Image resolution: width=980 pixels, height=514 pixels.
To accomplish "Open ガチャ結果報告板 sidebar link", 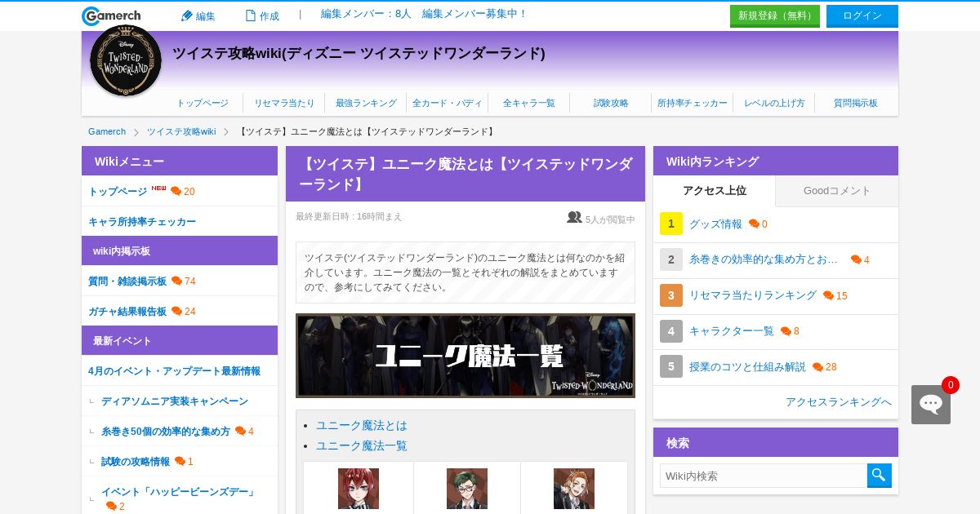I will 127,312.
